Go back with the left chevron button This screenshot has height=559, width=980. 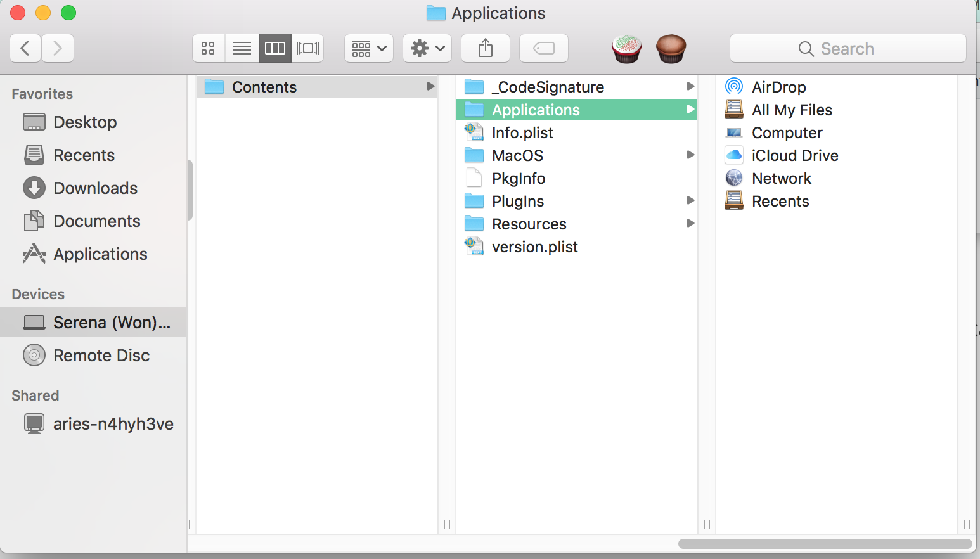tap(26, 48)
